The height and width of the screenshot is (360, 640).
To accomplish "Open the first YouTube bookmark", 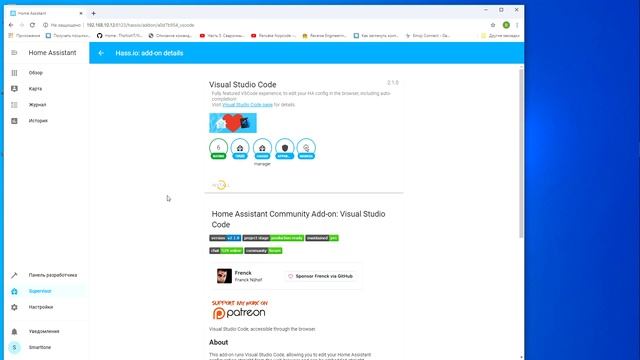I will [x=222, y=36].
